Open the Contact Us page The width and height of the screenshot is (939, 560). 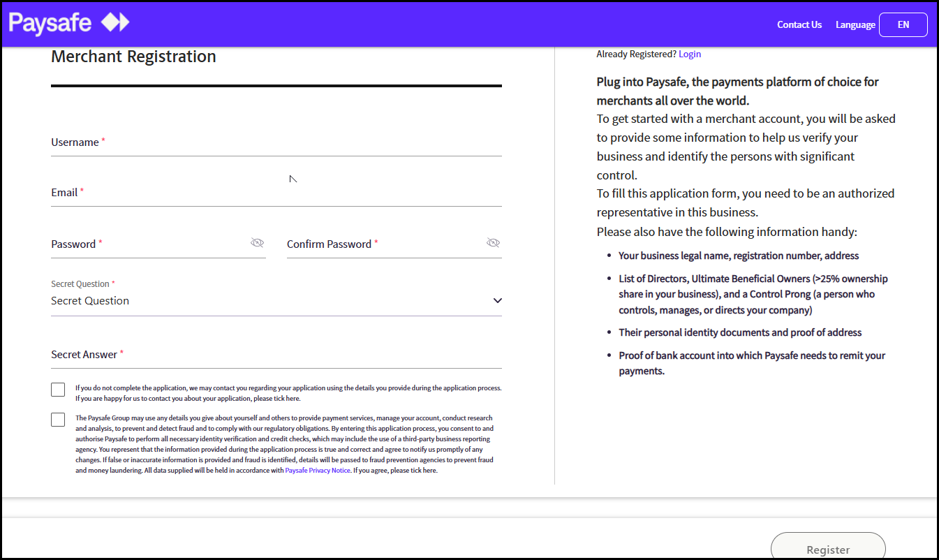799,24
